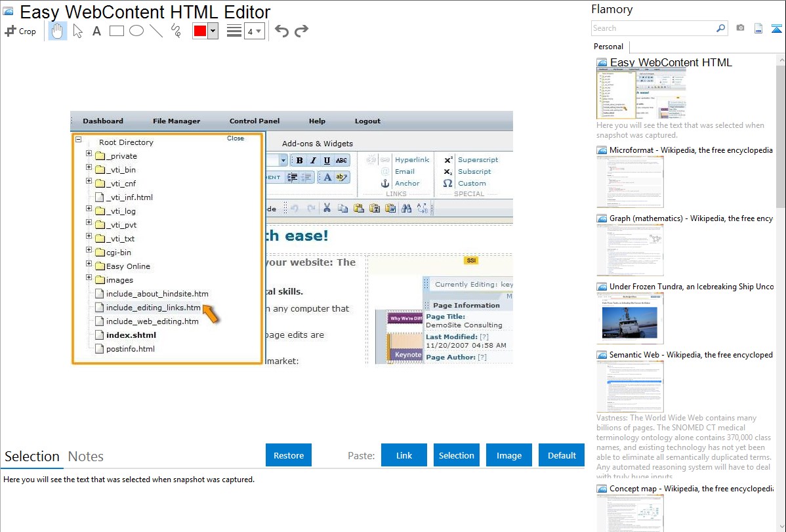Toggle ABC strikethrough in captured editor
The width and height of the screenshot is (786, 532).
tap(341, 161)
